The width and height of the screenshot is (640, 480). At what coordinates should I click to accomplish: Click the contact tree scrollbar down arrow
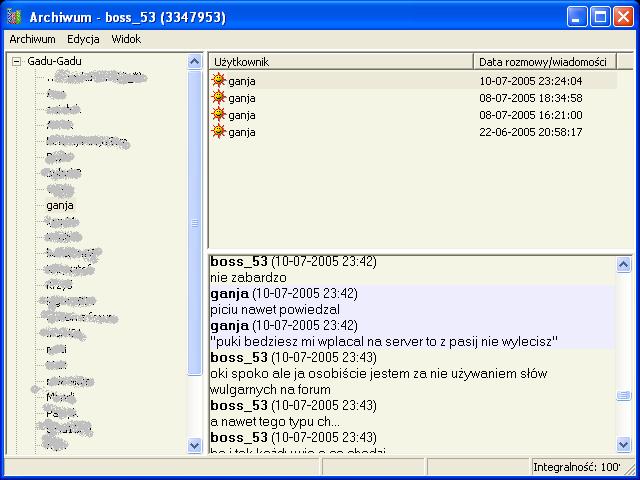pyautogui.click(x=195, y=445)
